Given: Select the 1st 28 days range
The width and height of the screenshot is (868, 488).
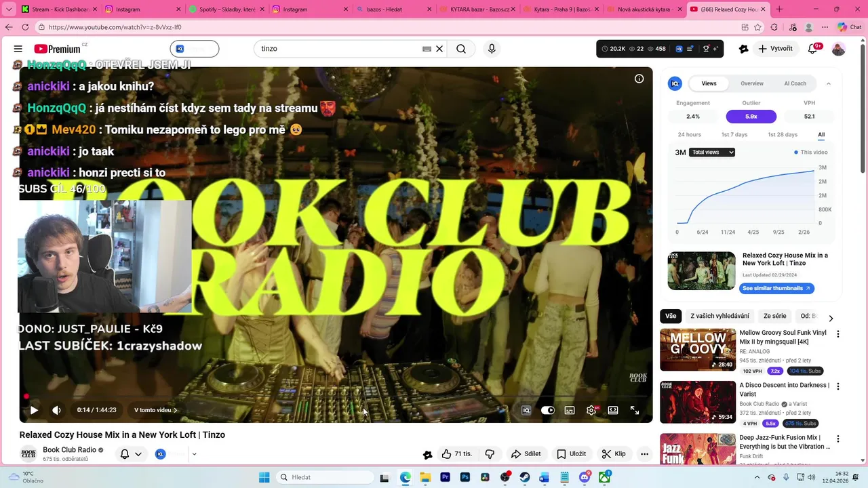Looking at the screenshot, I should 783,134.
